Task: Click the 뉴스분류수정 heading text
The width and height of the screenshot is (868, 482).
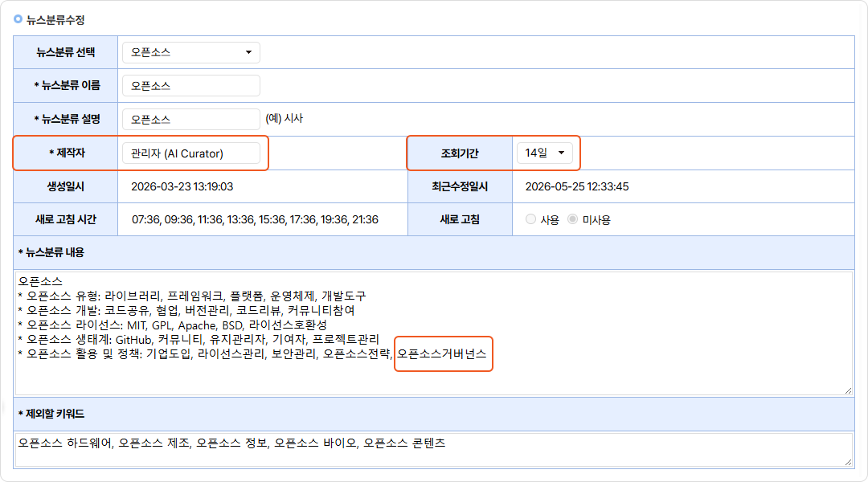Action: click(55, 20)
